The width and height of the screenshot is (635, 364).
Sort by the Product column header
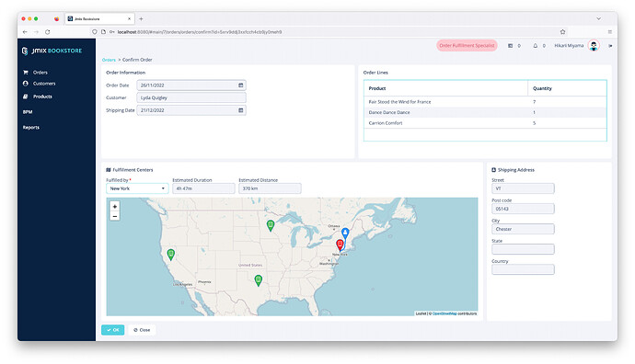pos(445,88)
